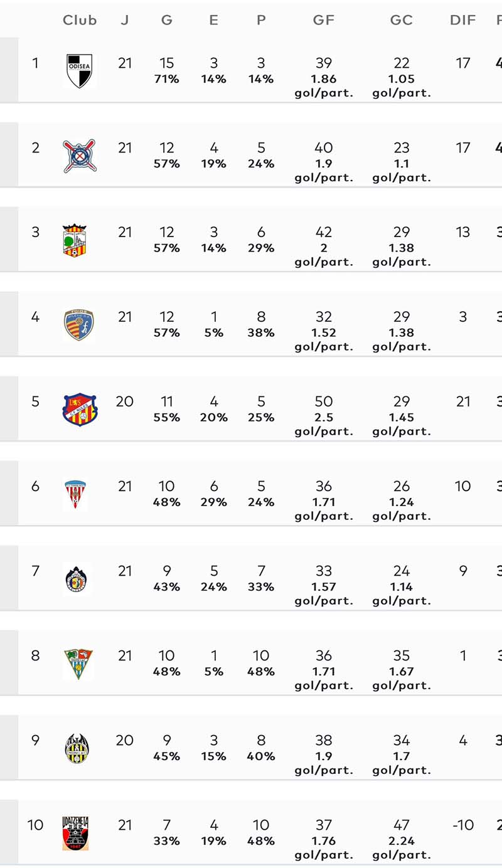Open the eighth-placed club's triangular pennant crest
Viewport: 502px width, 868px height.
pos(78,664)
